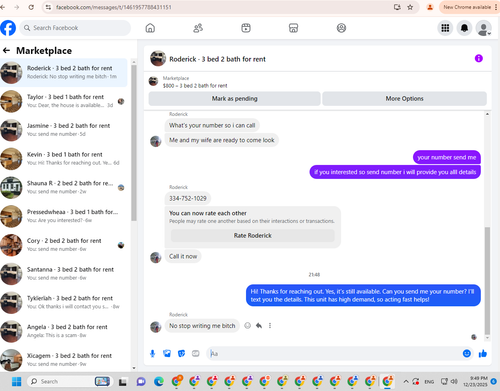Click the Search Facebook field
500x391 pixels.
click(75, 28)
